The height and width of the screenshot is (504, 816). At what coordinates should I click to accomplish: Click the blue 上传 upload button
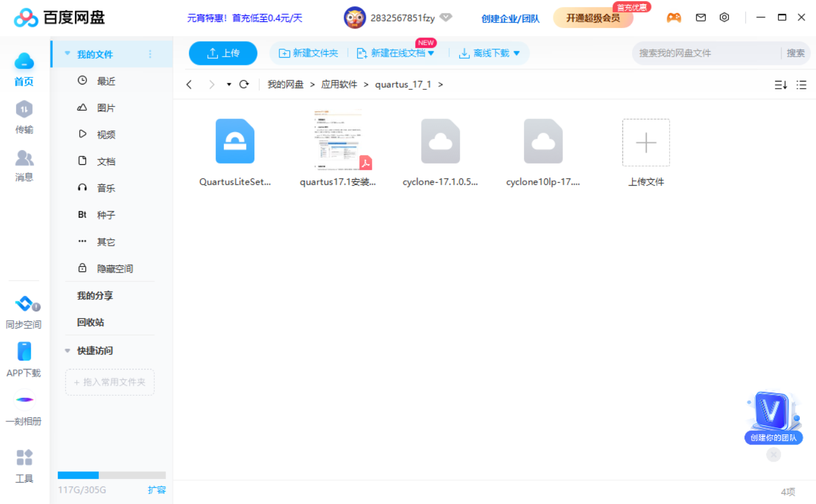[223, 53]
